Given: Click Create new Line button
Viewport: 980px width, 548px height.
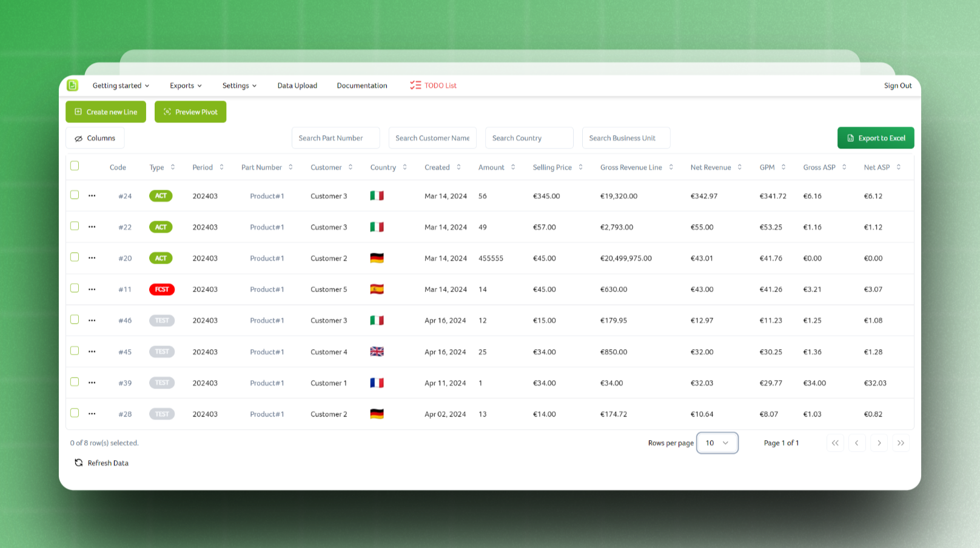Looking at the screenshot, I should tap(106, 112).
